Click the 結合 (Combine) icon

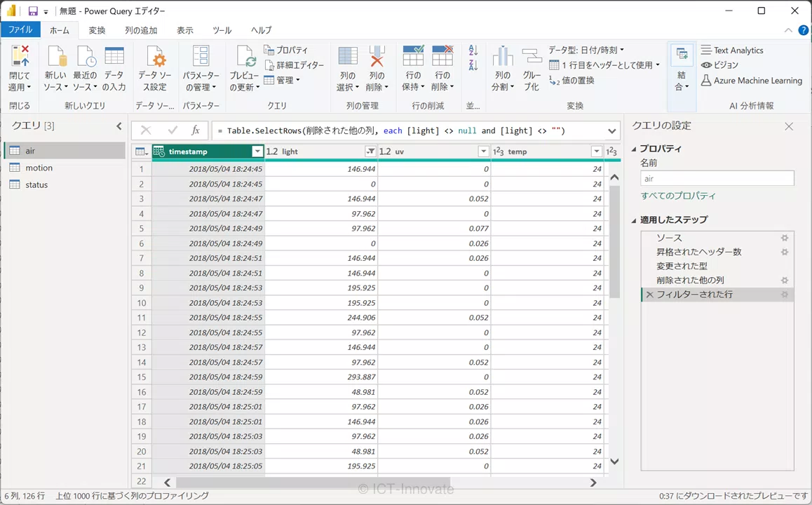tap(682, 55)
